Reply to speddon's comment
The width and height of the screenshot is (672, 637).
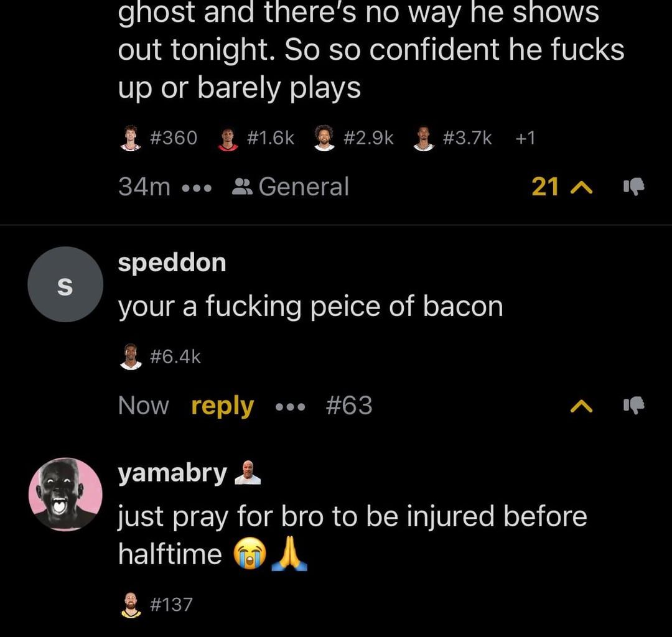coord(222,405)
